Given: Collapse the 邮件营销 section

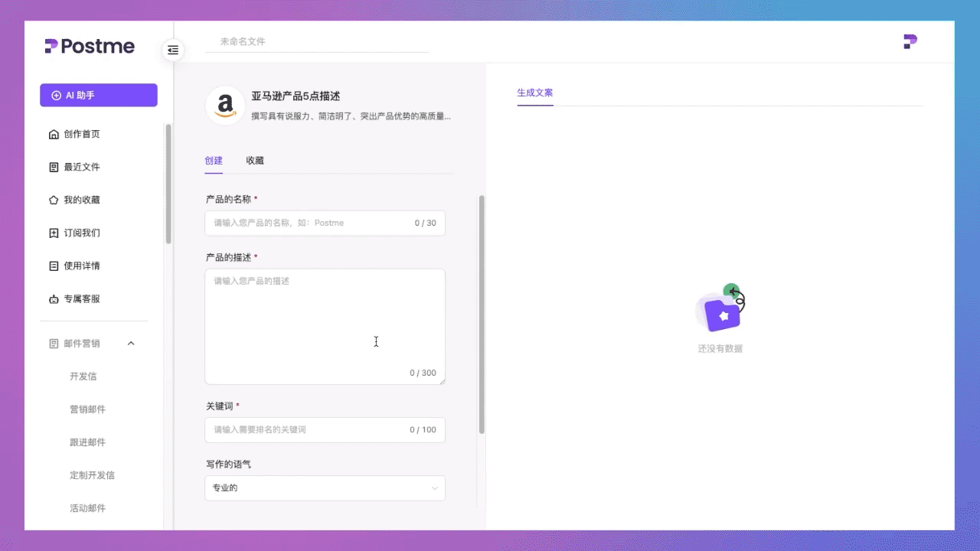Looking at the screenshot, I should click(x=130, y=343).
